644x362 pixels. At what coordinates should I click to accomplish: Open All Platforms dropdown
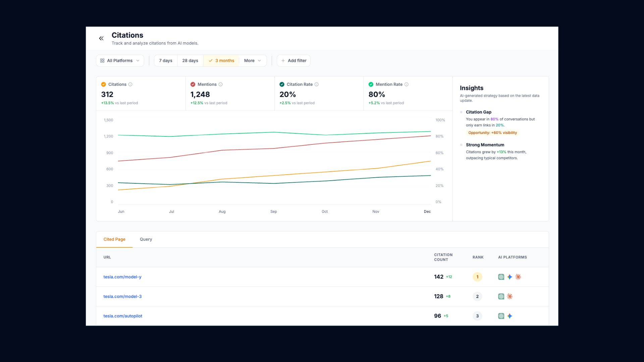(120, 61)
